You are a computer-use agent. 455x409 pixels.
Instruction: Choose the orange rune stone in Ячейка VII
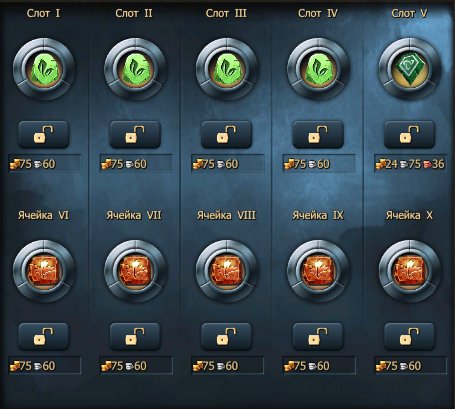[135, 271]
